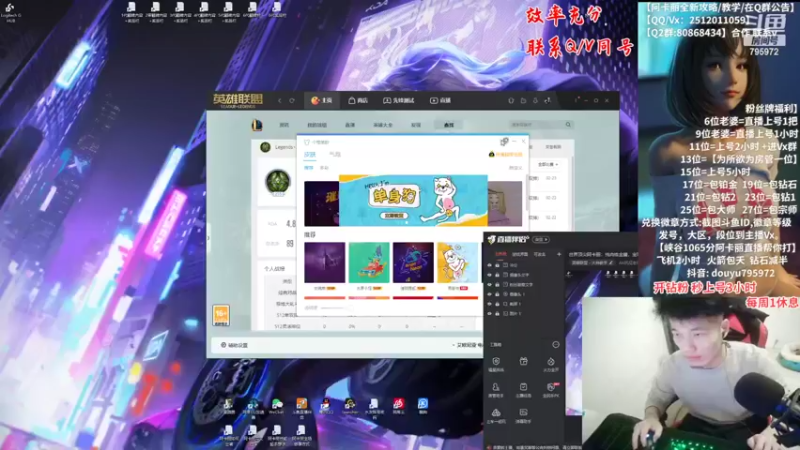Image resolution: width=800 pixels, height=450 pixels.
Task: Select the QQ penguin desktop icon
Action: pyautogui.click(x=326, y=407)
